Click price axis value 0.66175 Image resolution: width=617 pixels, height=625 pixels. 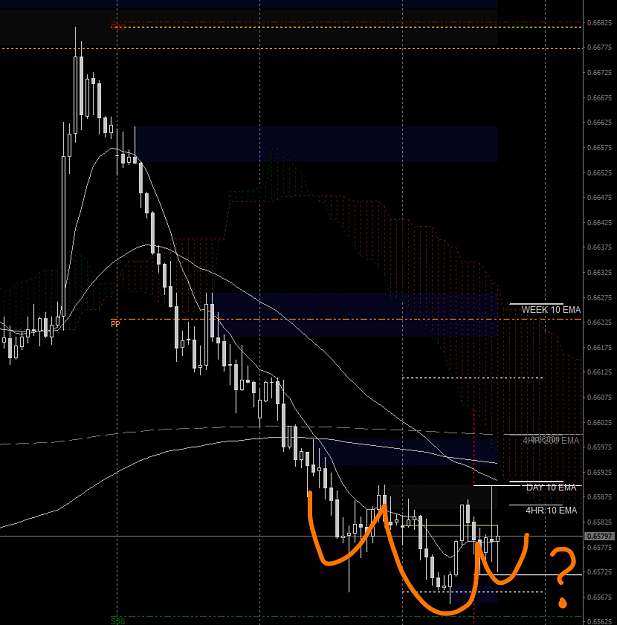coord(599,348)
